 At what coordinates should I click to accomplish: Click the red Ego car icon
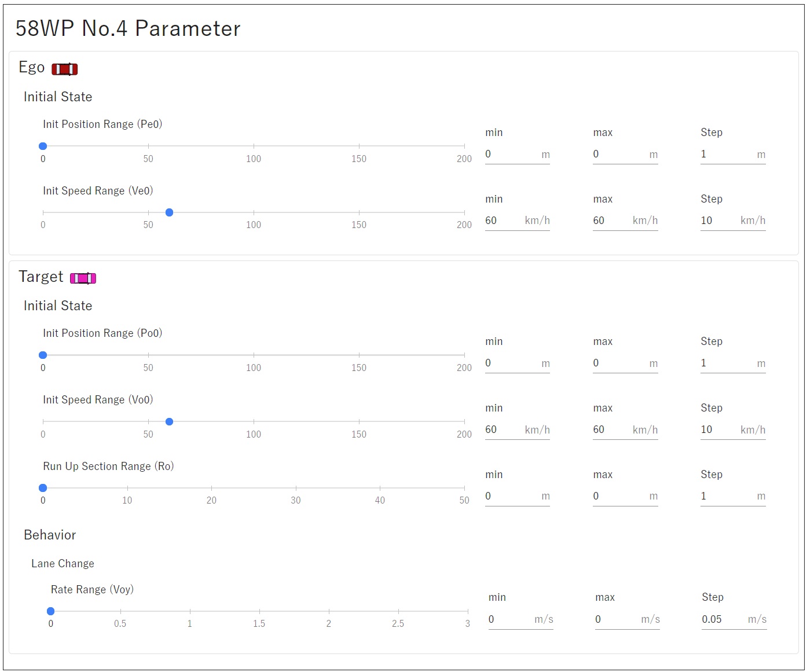64,69
